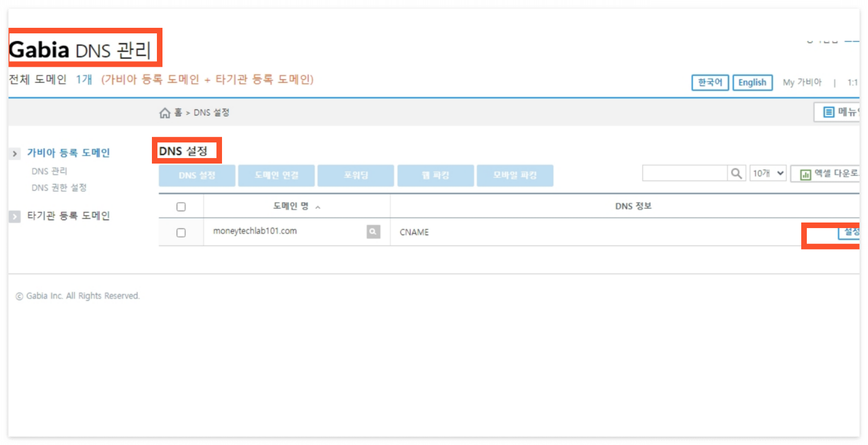The image size is (868, 445).
Task: Open DNS 관리 sidebar link
Action: click(x=50, y=171)
